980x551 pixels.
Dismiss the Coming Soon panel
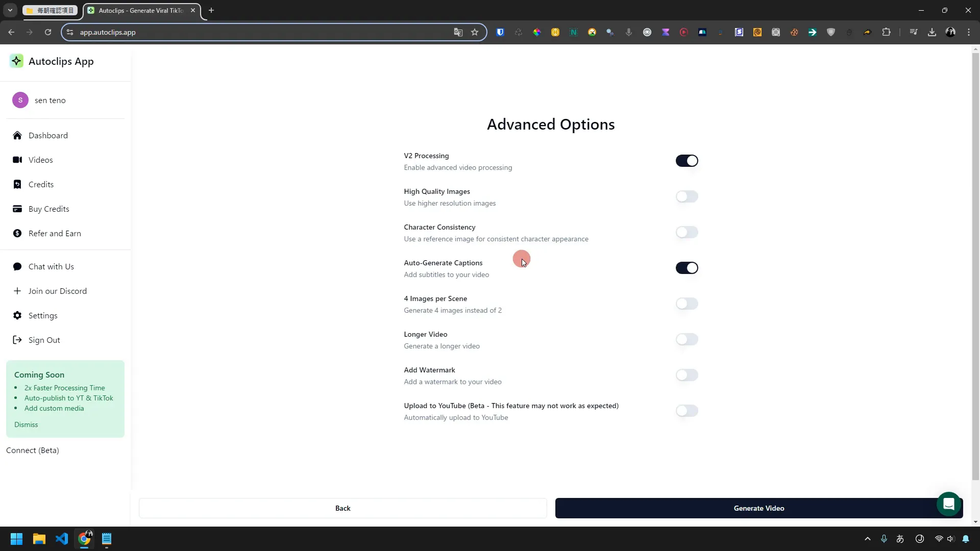(x=26, y=425)
